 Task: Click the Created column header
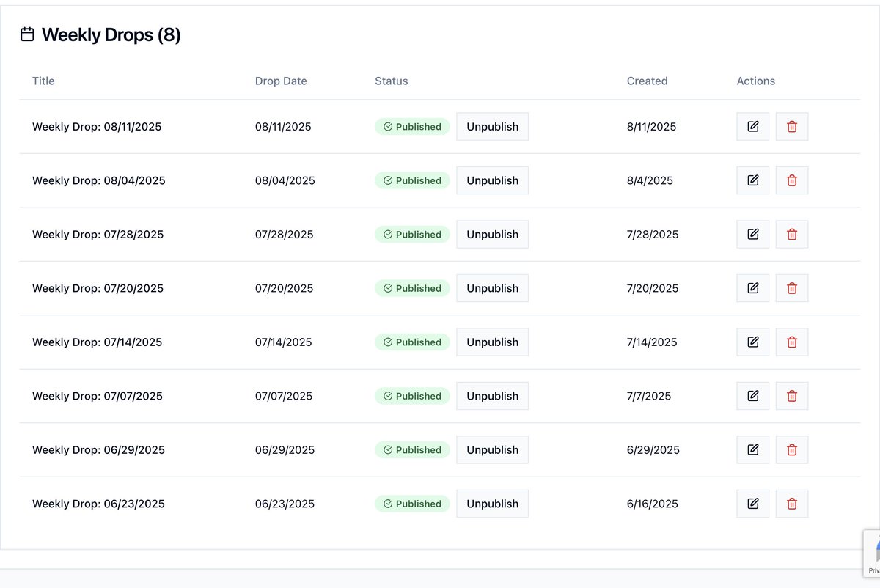click(647, 81)
